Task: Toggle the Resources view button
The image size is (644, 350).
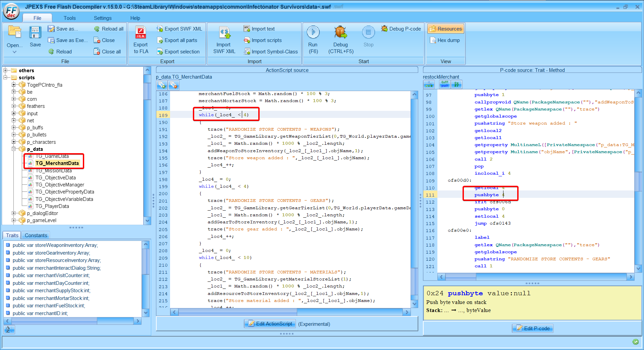Action: point(446,29)
